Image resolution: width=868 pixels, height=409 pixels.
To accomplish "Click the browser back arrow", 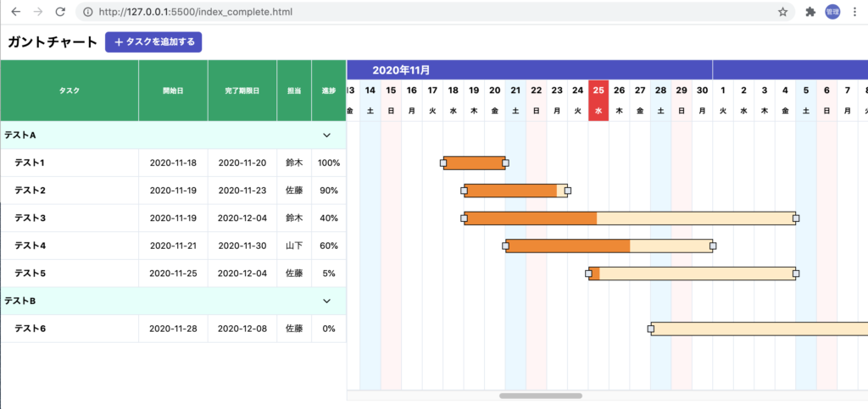I will pyautogui.click(x=16, y=12).
